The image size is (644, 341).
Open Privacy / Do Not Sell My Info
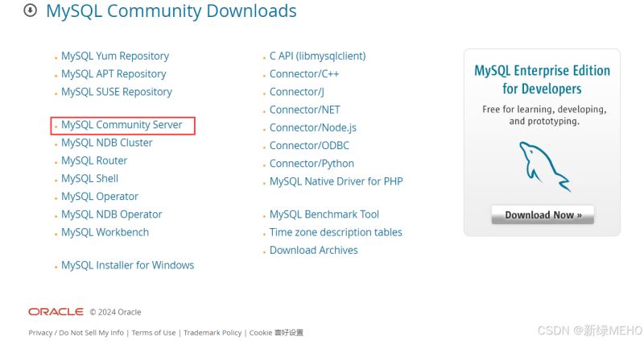[x=76, y=333]
